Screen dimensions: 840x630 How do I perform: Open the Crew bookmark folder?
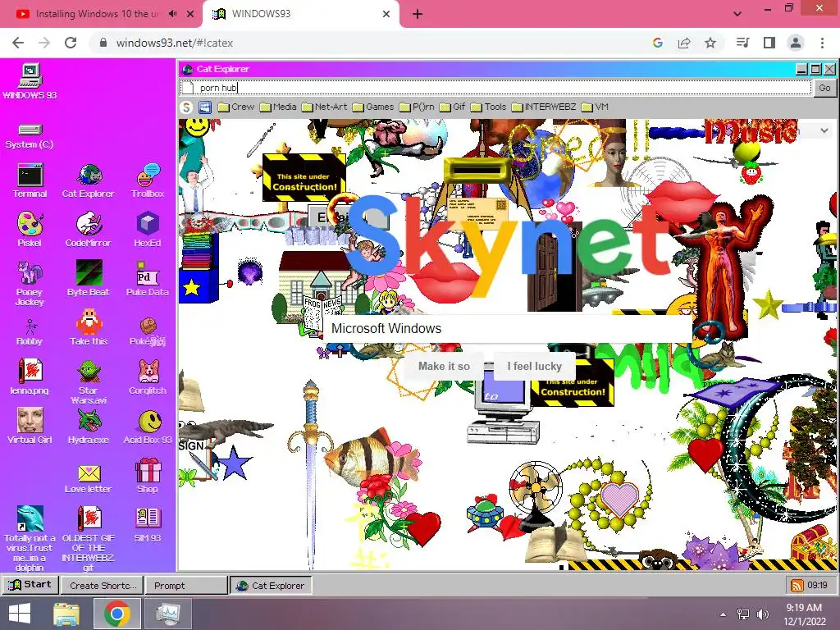coord(235,107)
